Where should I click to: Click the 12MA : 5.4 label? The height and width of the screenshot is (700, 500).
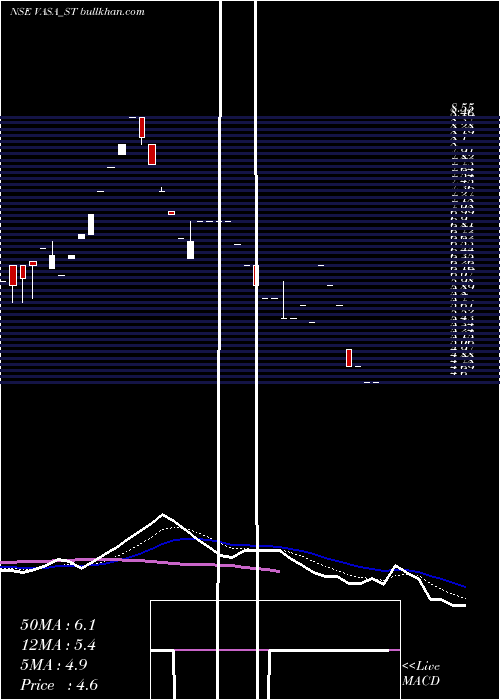[x=58, y=645]
